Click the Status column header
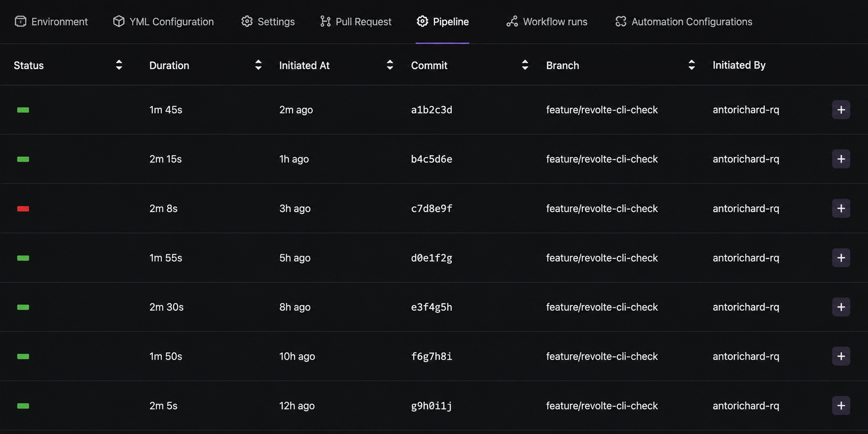 29,65
